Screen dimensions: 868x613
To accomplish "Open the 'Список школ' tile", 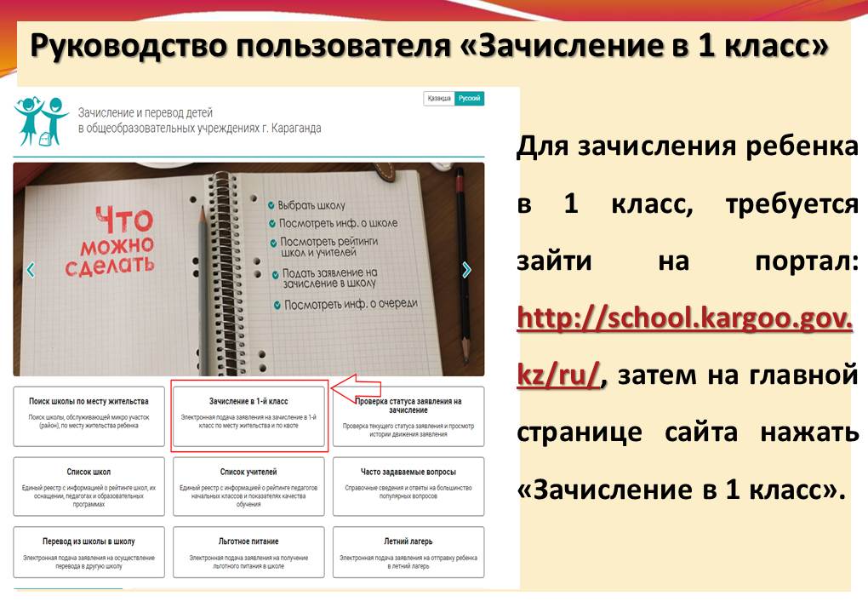I will [89, 486].
